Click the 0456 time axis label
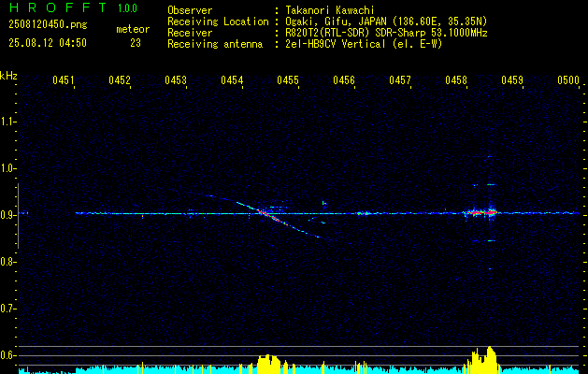Screen dimensions: 588x374 [344, 79]
